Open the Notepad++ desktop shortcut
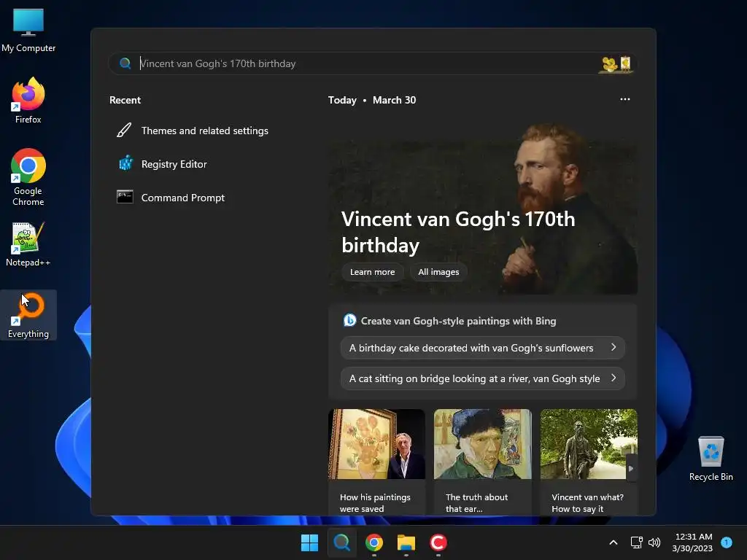Image resolution: width=747 pixels, height=560 pixels. click(x=28, y=244)
